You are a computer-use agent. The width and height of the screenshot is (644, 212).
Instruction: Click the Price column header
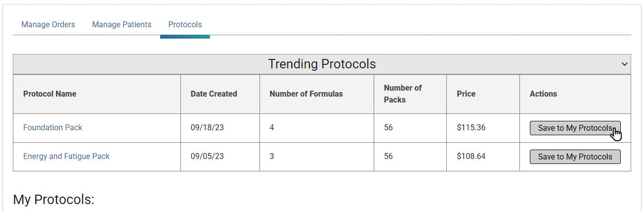coord(466,94)
